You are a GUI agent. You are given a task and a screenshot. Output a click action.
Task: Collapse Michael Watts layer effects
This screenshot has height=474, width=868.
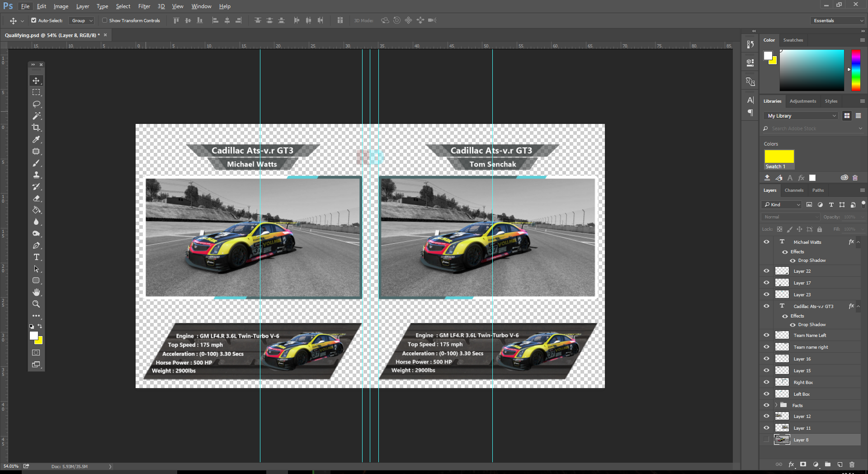pyautogui.click(x=858, y=242)
